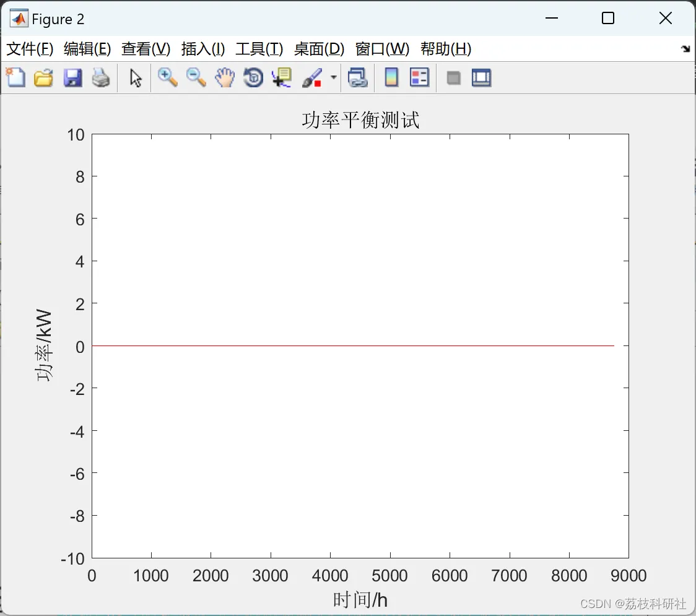This screenshot has height=616, width=696.
Task: Select the Brush data tool
Action: [312, 77]
